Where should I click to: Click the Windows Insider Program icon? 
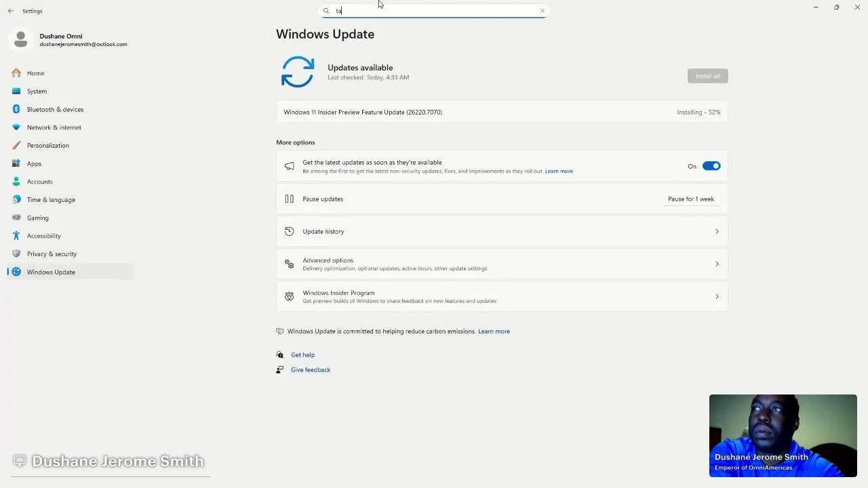coord(290,296)
